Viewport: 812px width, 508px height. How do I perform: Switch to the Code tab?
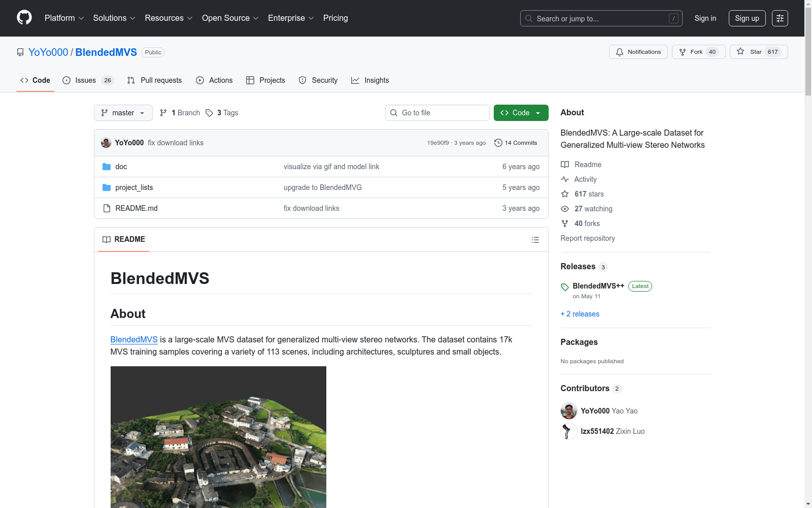click(x=36, y=80)
